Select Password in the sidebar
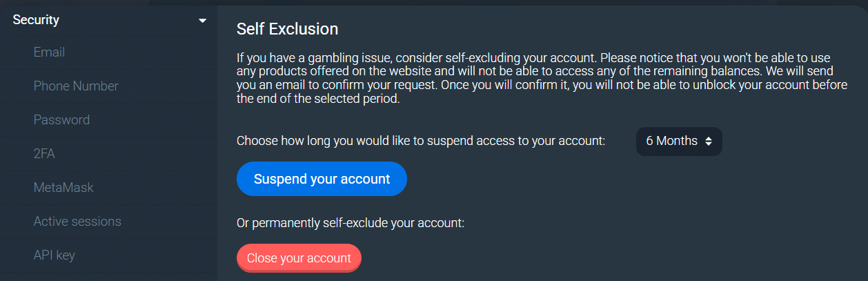Image resolution: width=868 pixels, height=281 pixels. tap(61, 119)
